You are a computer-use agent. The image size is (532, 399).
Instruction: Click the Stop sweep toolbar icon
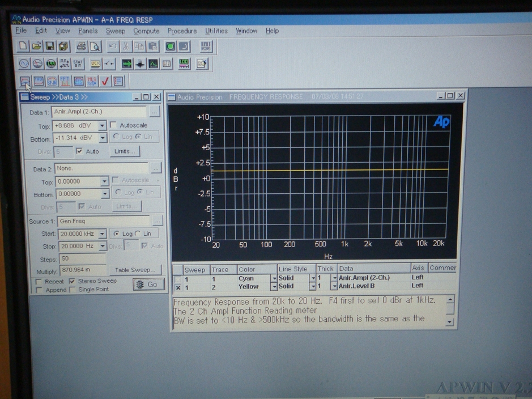coord(184,46)
